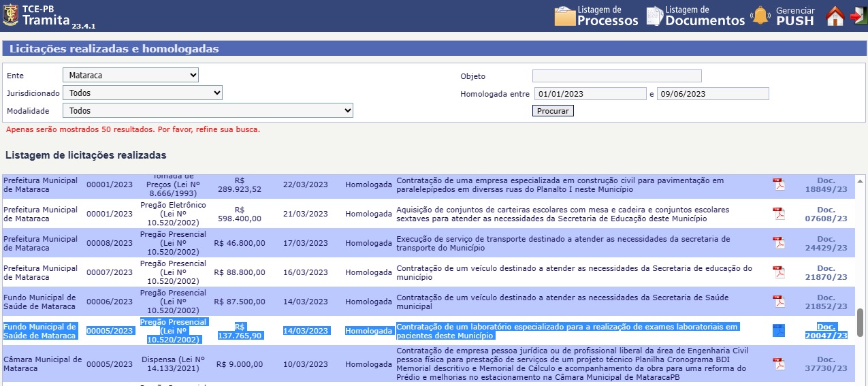Open Listagem de Processos folder icon
Screen dimensions: 868x386
click(x=565, y=16)
